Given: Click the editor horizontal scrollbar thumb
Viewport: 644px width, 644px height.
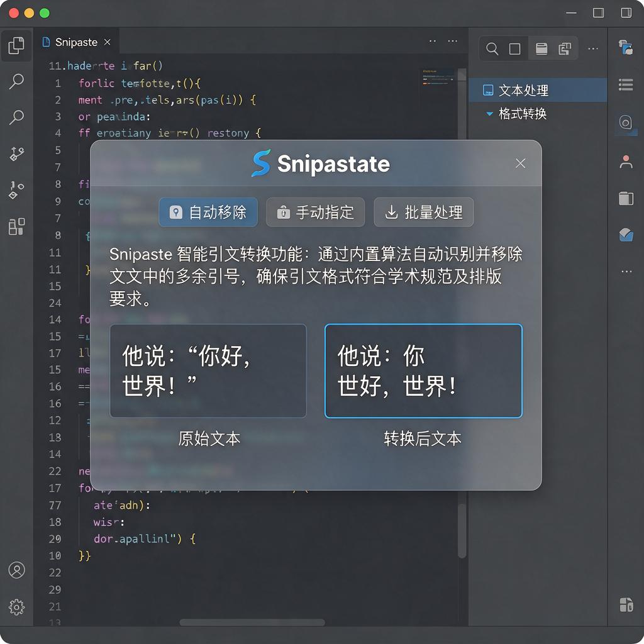Looking at the screenshot, I should point(252,623).
